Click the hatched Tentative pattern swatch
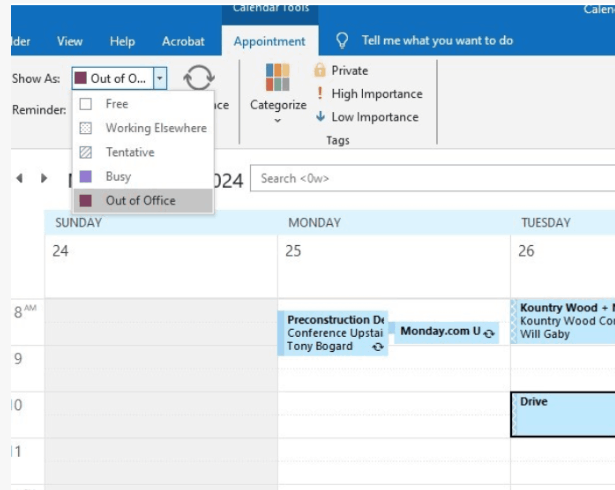615x490 pixels. [x=86, y=152]
